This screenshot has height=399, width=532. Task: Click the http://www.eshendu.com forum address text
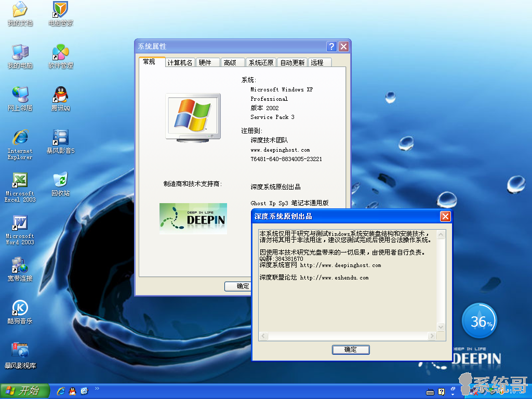334,278
